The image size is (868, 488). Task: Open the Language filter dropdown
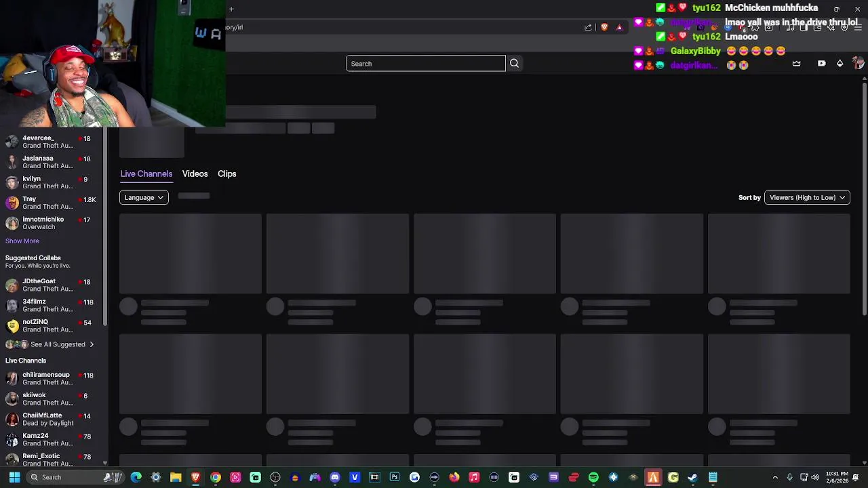tap(144, 197)
